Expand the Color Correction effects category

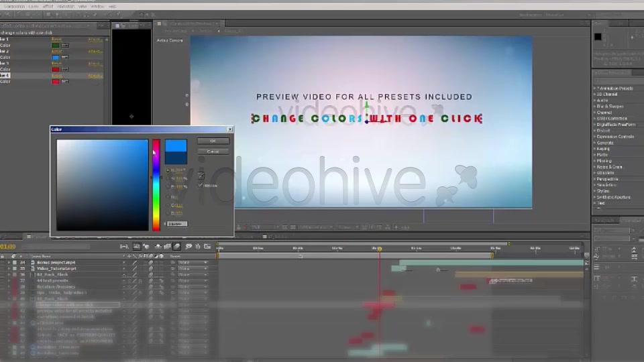click(595, 118)
